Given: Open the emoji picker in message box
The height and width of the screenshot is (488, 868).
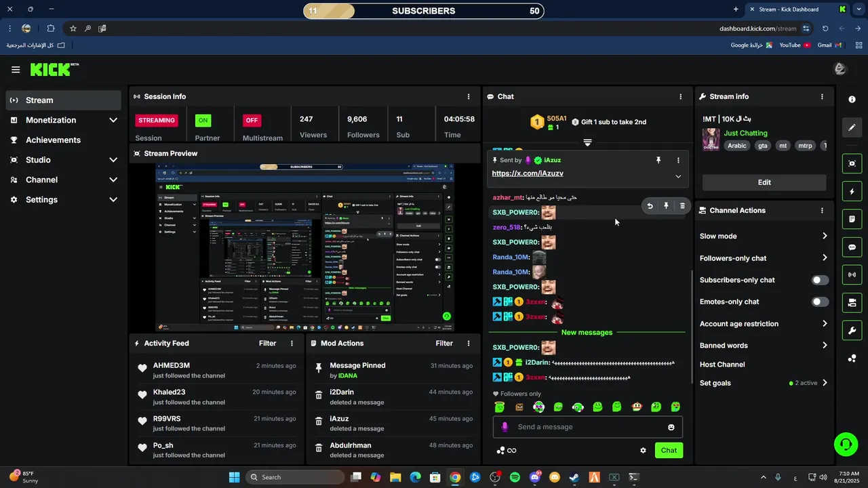Looking at the screenshot, I should (x=671, y=427).
